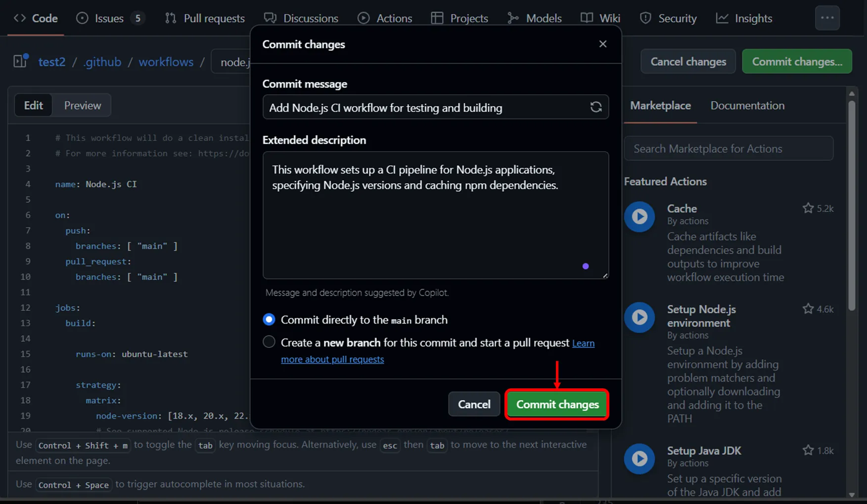Screen dimensions: 867x504
Task: Select Commit directly to main branch
Action: pyautogui.click(x=269, y=320)
